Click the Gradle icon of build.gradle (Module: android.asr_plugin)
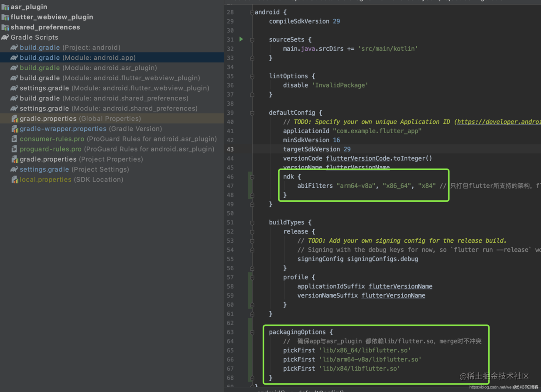This screenshot has height=392, width=541. [x=14, y=68]
